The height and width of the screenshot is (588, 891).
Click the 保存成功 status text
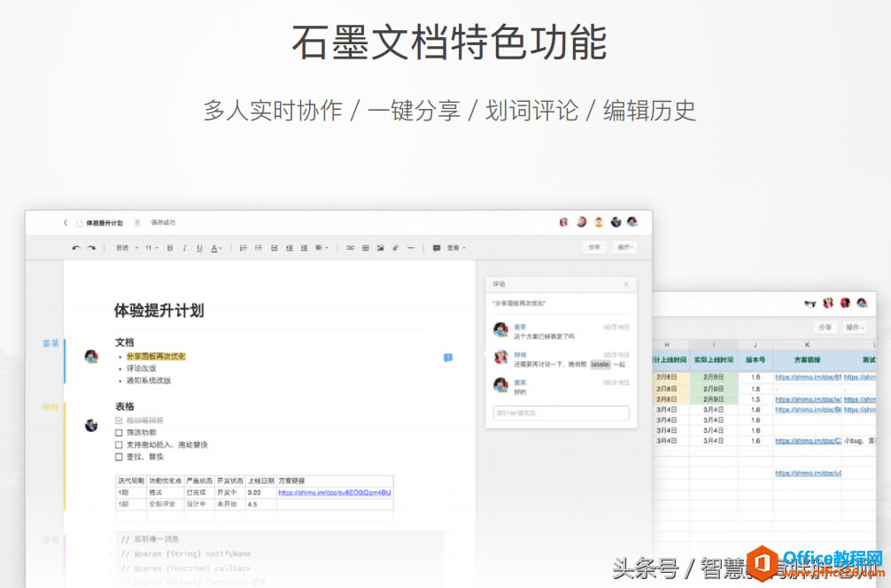pos(163,222)
